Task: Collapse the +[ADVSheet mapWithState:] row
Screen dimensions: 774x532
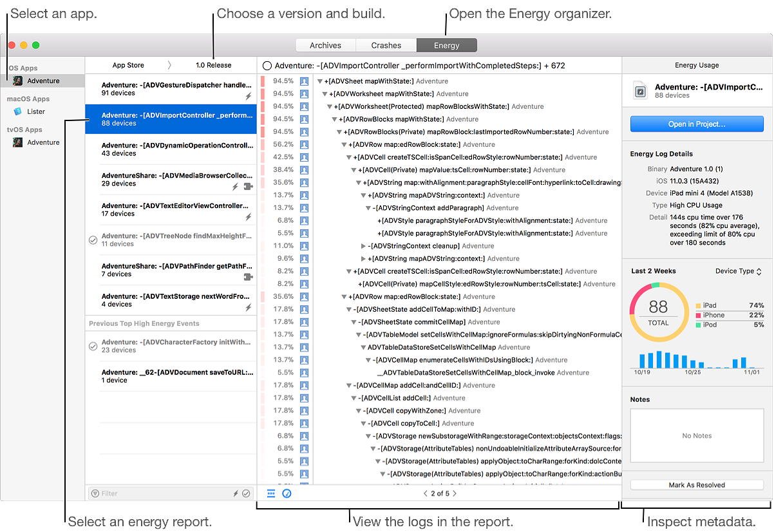Action: point(320,82)
